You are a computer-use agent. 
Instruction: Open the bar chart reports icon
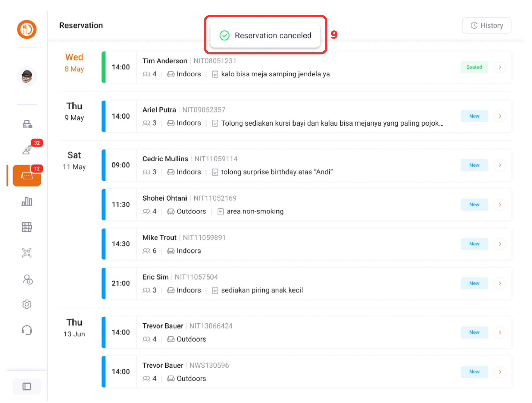[27, 201]
